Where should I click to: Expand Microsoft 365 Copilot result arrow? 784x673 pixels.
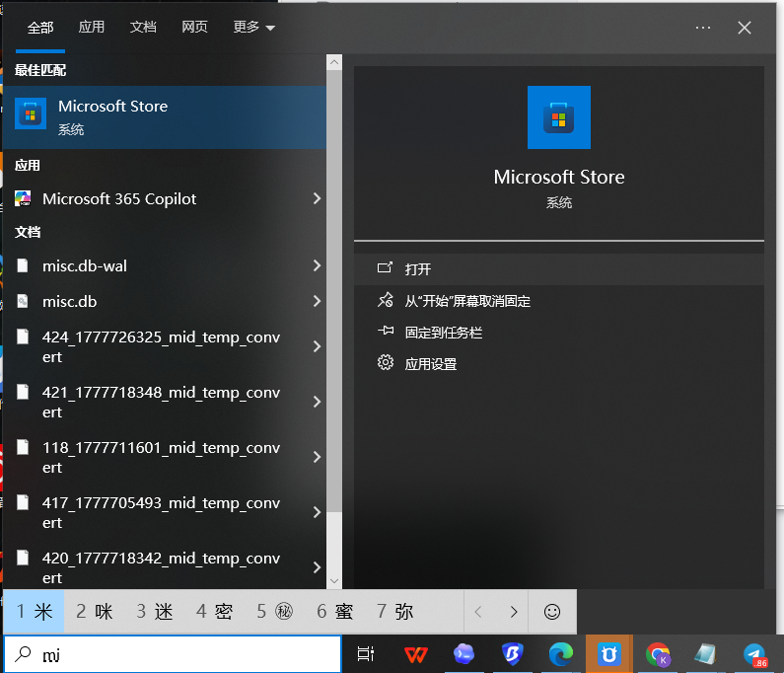coord(317,198)
